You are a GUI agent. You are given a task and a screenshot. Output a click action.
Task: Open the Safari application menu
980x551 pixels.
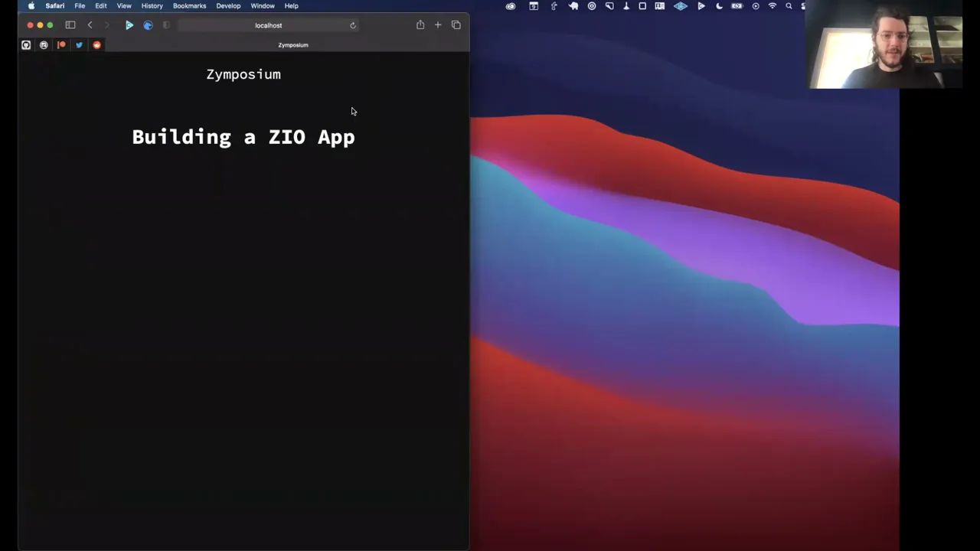(x=55, y=6)
